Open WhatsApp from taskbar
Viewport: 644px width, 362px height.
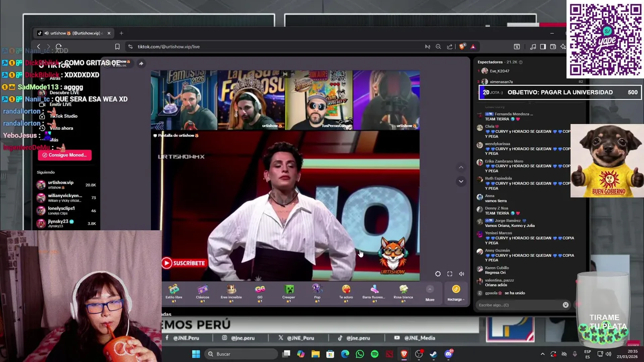(x=360, y=354)
